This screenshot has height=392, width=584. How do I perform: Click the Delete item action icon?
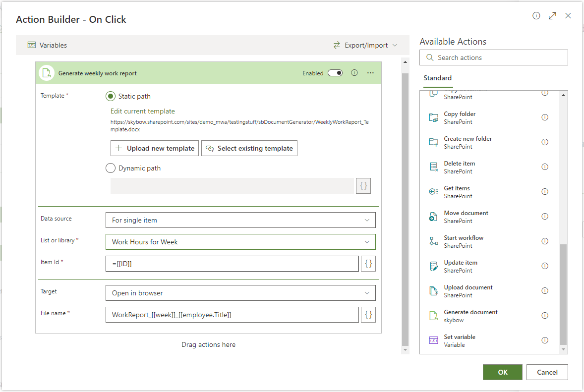click(x=433, y=167)
